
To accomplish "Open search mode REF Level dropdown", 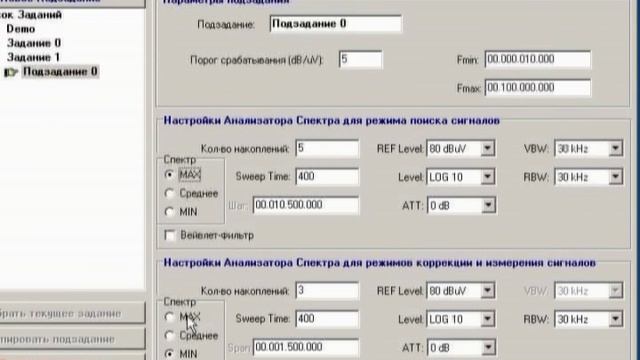I will (487, 149).
